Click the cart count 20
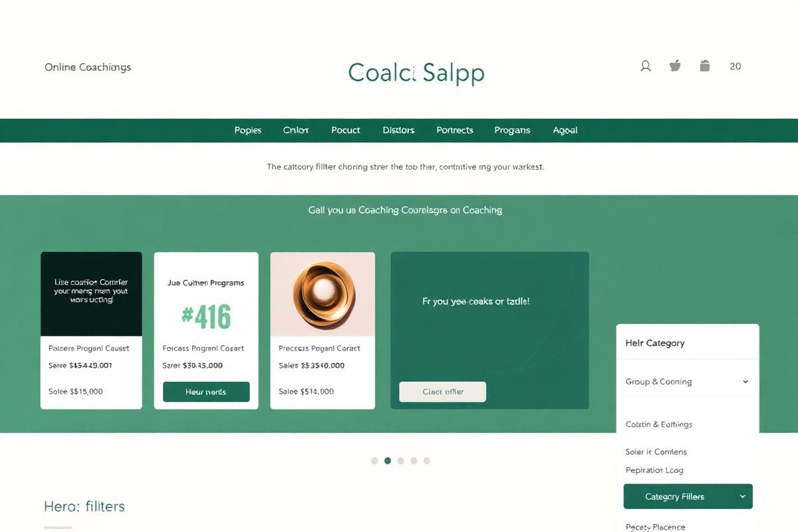 click(735, 66)
